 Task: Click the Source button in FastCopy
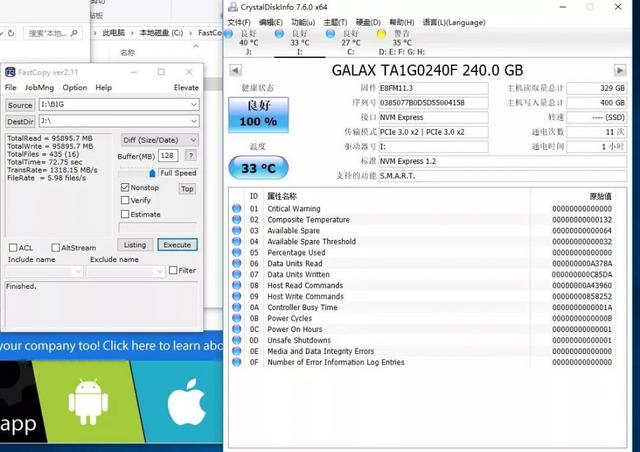pyautogui.click(x=20, y=105)
